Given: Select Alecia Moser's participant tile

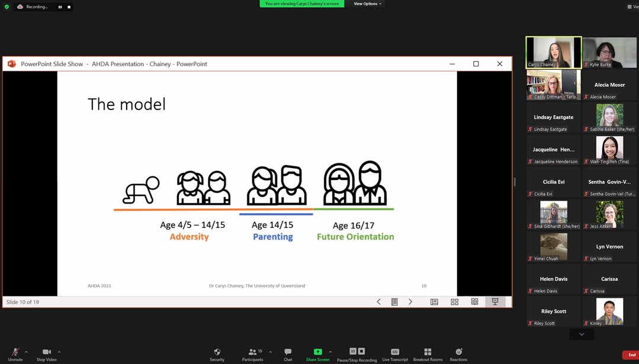Looking at the screenshot, I should click(x=609, y=85).
